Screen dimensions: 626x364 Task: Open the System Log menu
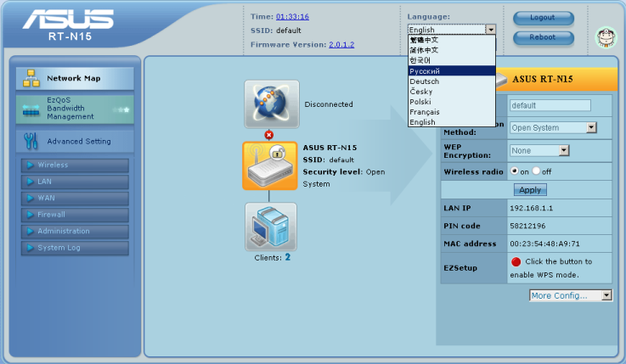point(75,248)
